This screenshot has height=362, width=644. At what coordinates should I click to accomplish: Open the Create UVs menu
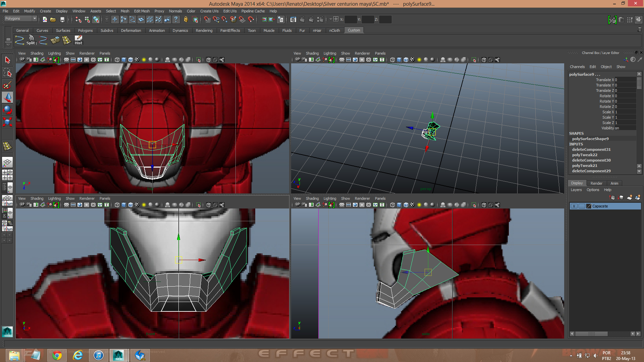point(209,11)
